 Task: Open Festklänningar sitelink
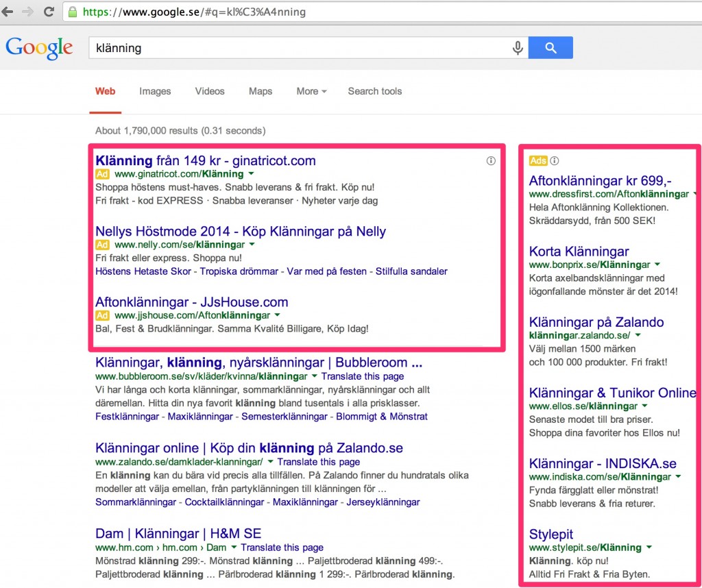[127, 417]
